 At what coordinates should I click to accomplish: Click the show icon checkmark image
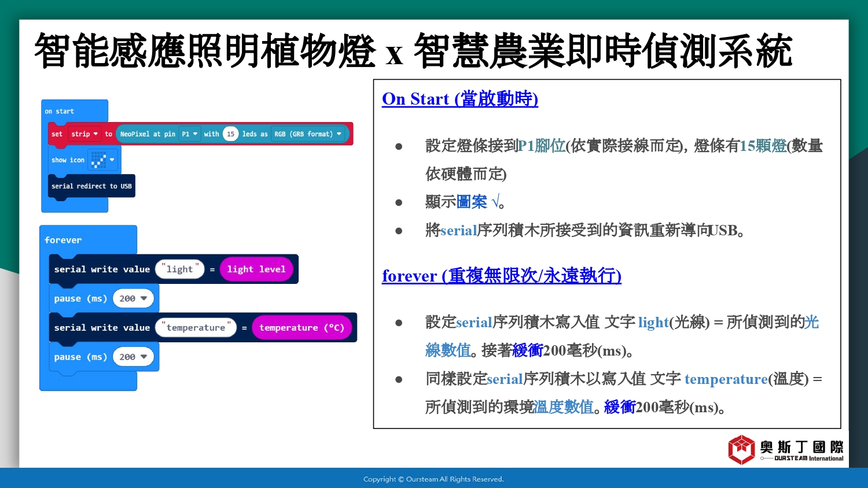click(98, 160)
